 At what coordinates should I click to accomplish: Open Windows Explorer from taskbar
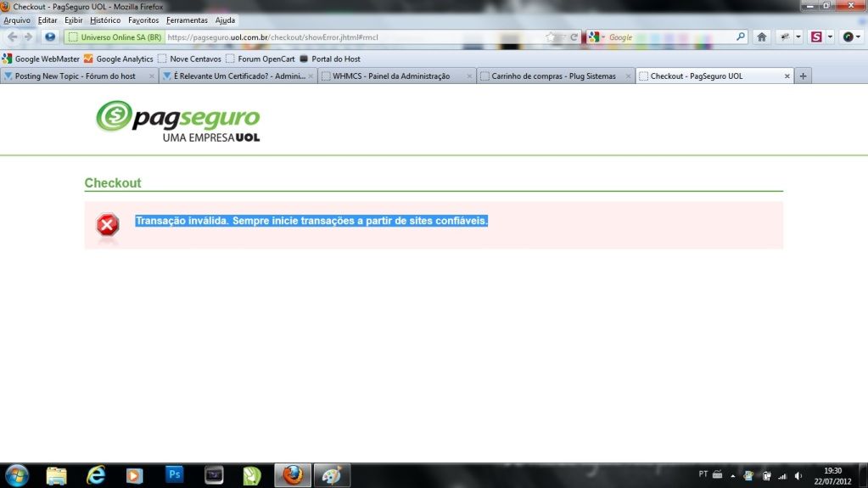coord(57,475)
